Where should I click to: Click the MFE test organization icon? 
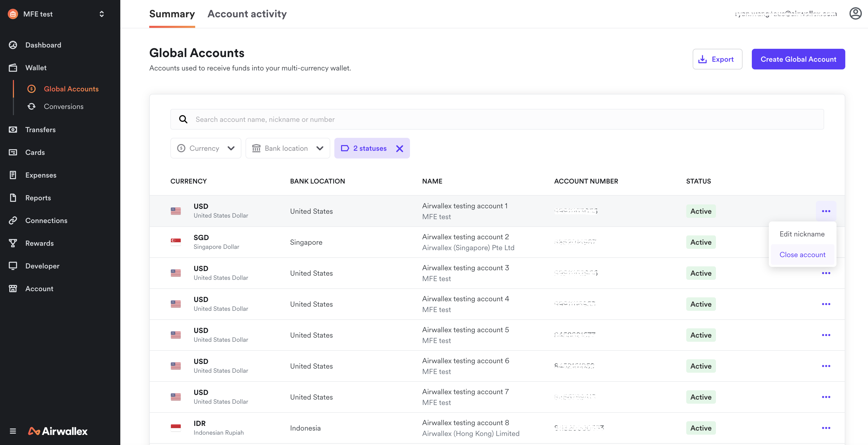[x=13, y=14]
